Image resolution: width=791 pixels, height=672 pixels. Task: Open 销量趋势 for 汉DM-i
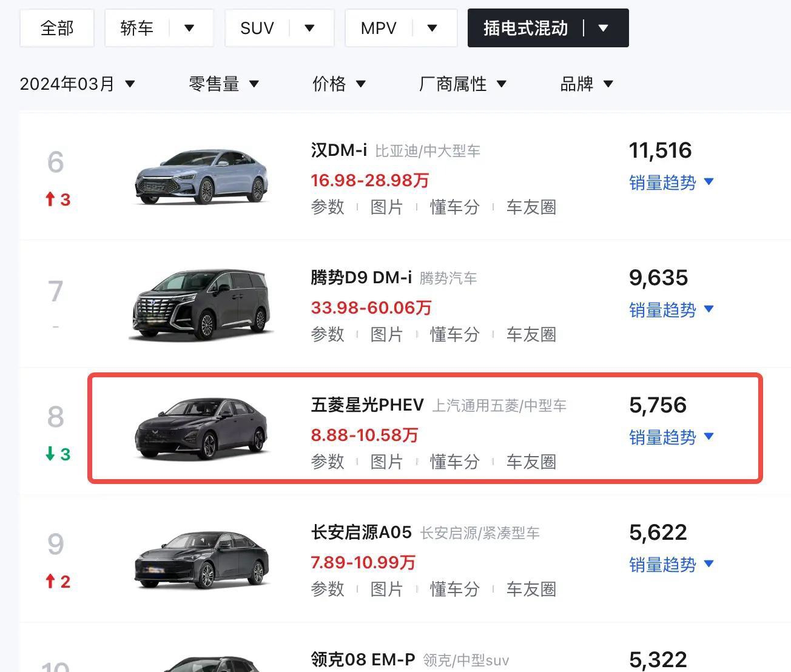pyautogui.click(x=671, y=182)
